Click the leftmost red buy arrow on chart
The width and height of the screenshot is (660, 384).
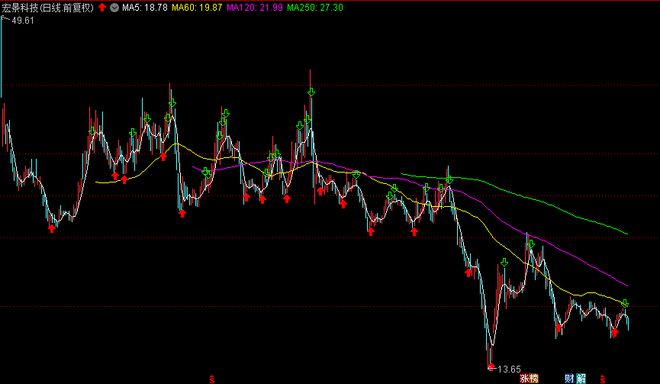52,229
